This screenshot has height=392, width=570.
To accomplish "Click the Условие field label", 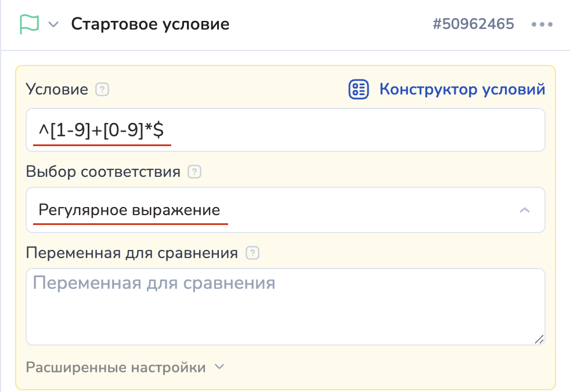I will click(x=57, y=89).
